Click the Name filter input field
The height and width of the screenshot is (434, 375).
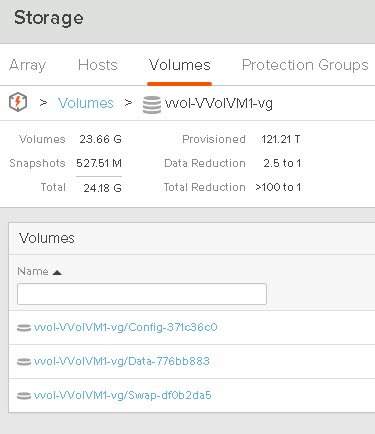click(142, 294)
